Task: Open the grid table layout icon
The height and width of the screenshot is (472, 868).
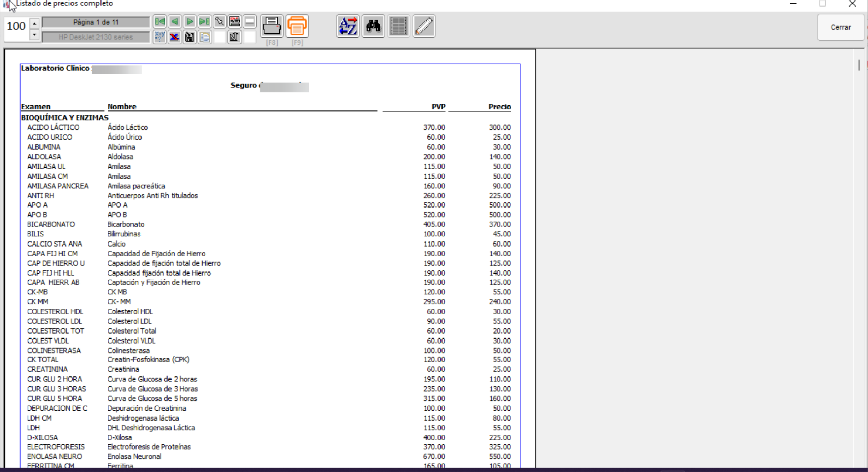Action: (x=399, y=26)
